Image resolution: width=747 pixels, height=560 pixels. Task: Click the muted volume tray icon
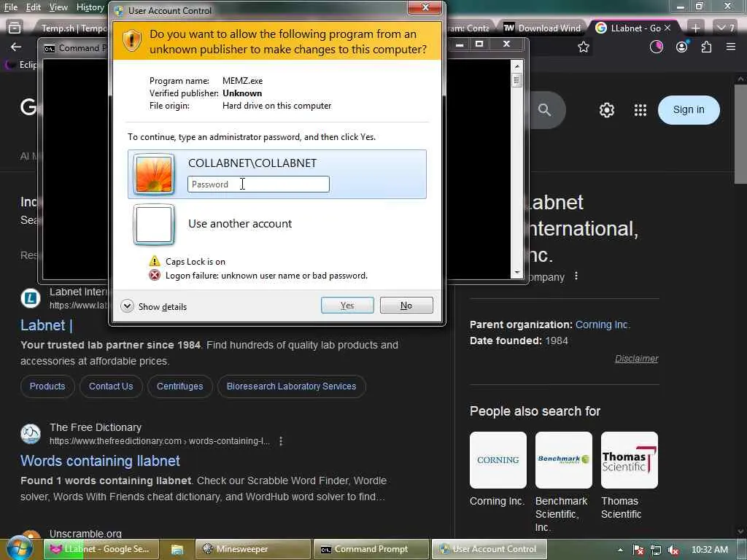point(673,550)
